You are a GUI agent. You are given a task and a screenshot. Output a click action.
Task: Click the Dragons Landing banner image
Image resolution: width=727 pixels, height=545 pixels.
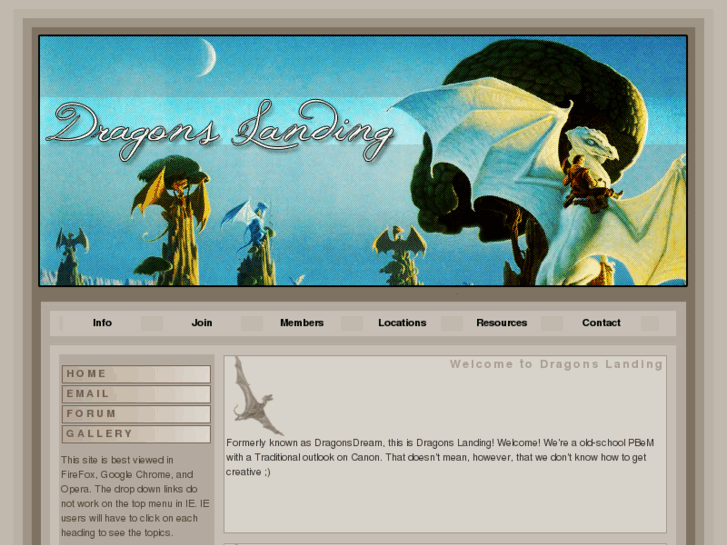363,160
